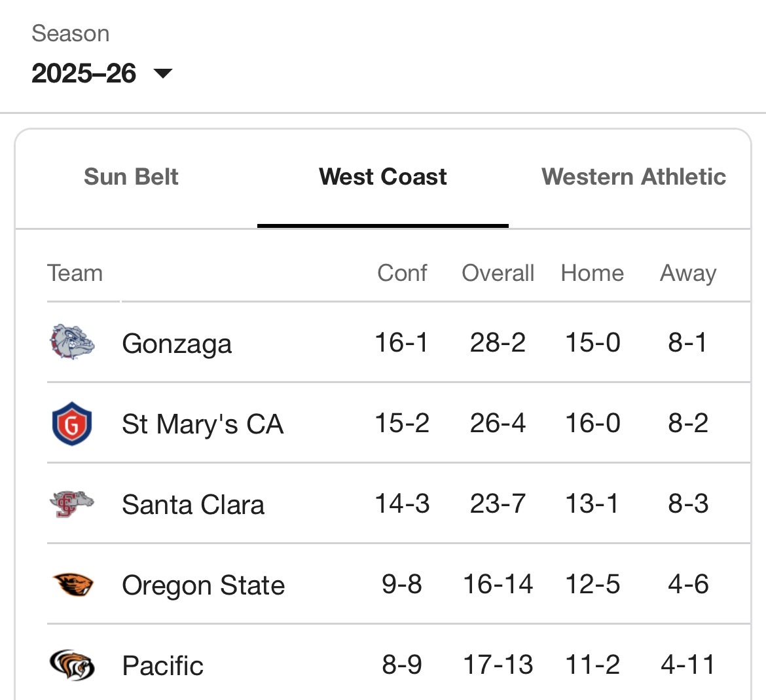Click the Santa Clara bronco logo
This screenshot has height=700, width=766.
pyautogui.click(x=72, y=504)
